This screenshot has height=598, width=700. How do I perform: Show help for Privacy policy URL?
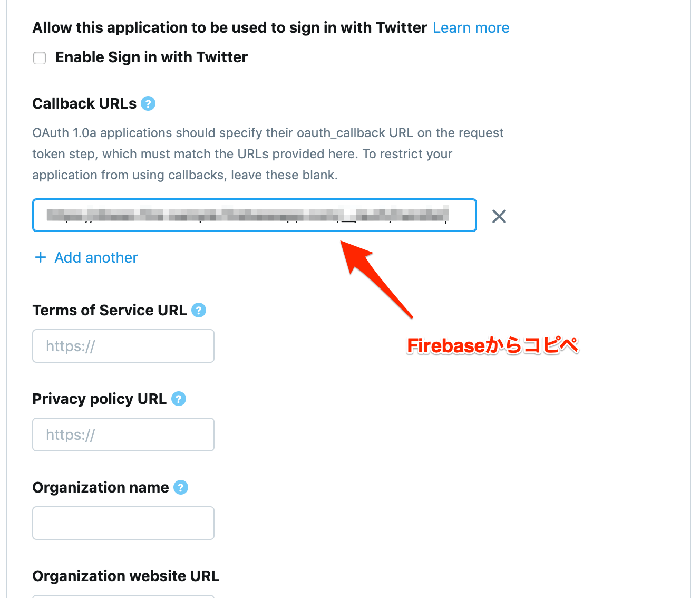(179, 399)
